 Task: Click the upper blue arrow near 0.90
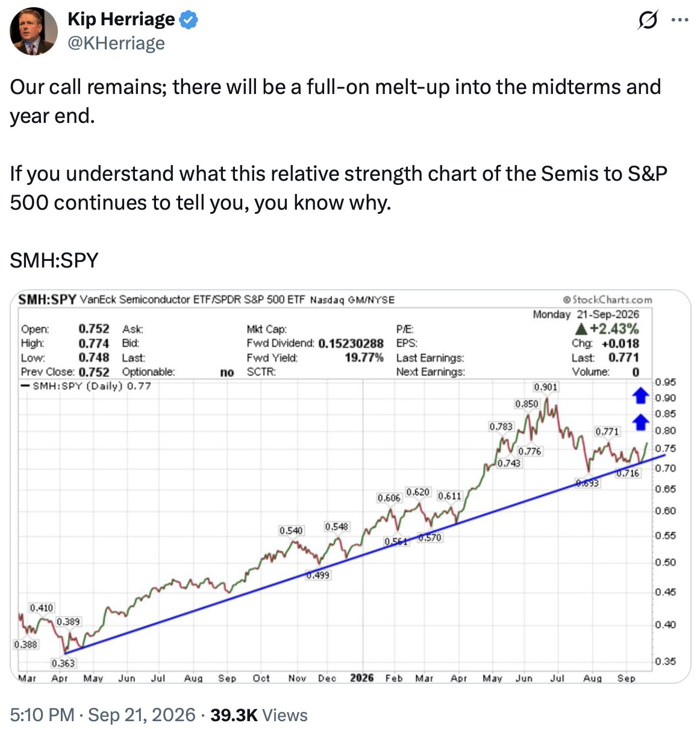(640, 396)
